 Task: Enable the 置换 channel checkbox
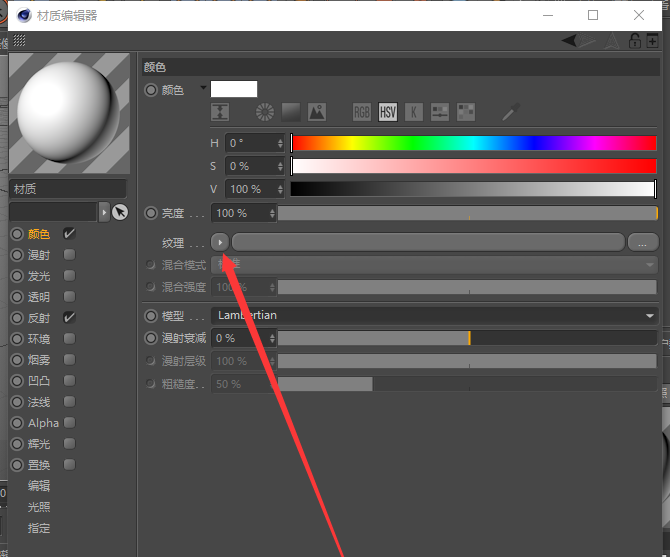[69, 464]
